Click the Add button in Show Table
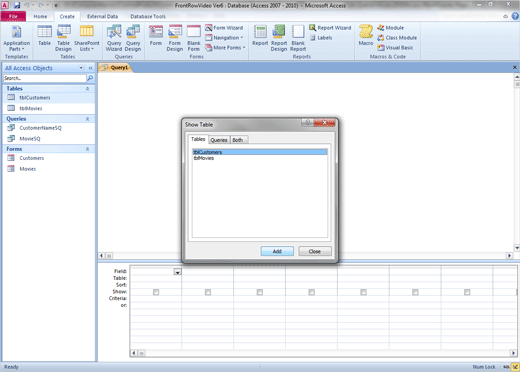 click(277, 251)
